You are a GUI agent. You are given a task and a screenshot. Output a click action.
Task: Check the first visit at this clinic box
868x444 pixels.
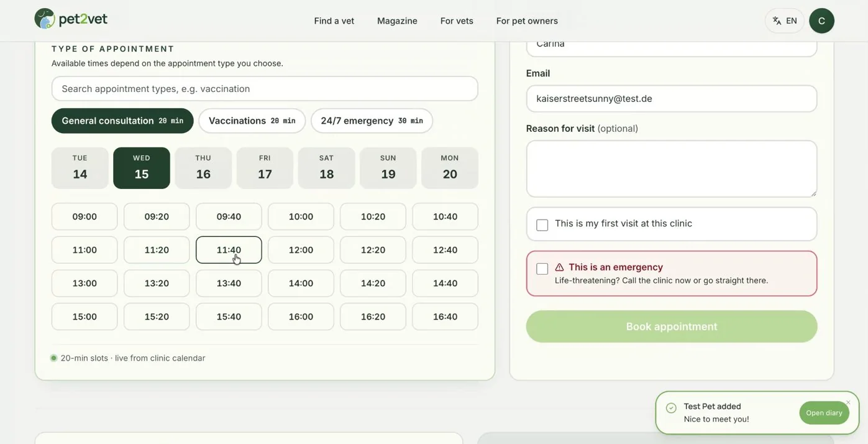[x=542, y=224]
